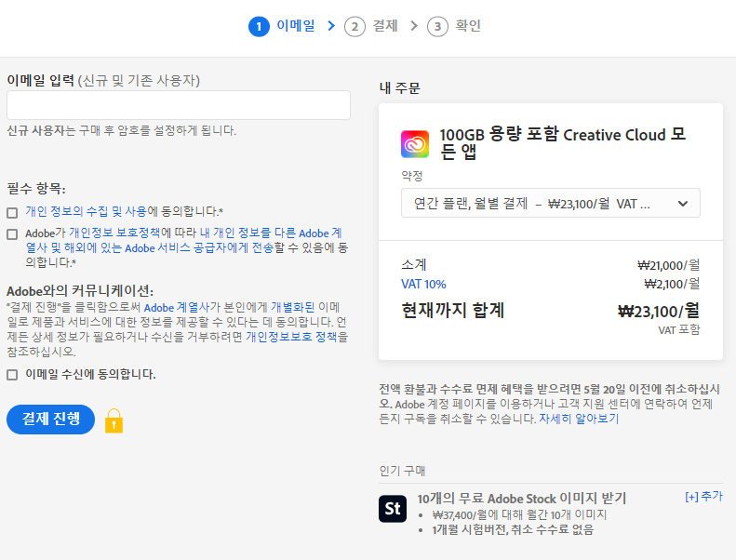
Task: Click the 결제 진행 button
Action: click(50, 420)
